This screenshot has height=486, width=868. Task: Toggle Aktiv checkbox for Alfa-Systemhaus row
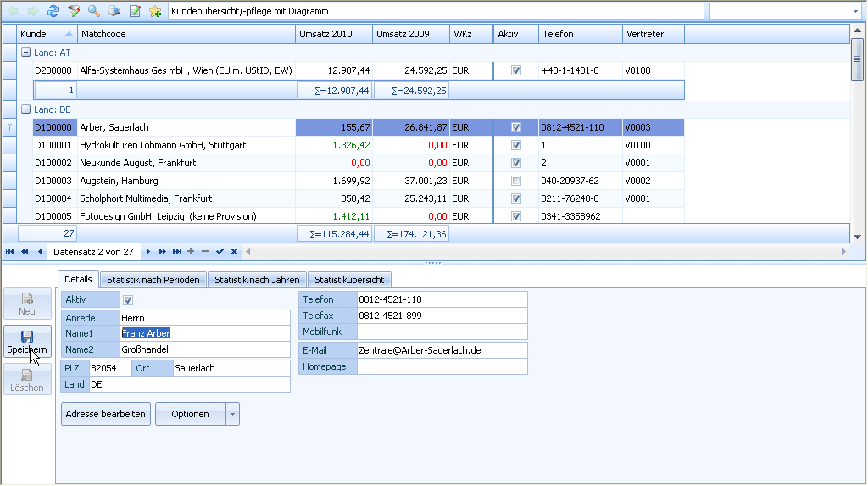pos(516,70)
